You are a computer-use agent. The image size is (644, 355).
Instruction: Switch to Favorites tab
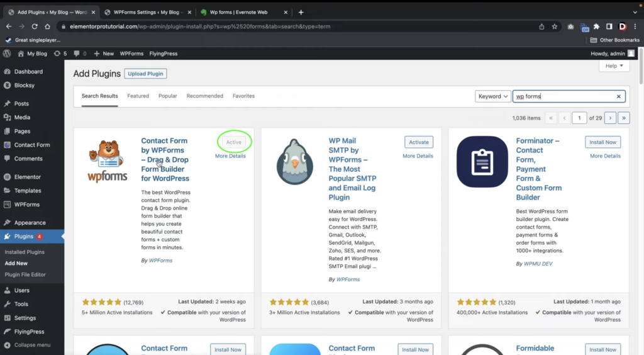[243, 96]
